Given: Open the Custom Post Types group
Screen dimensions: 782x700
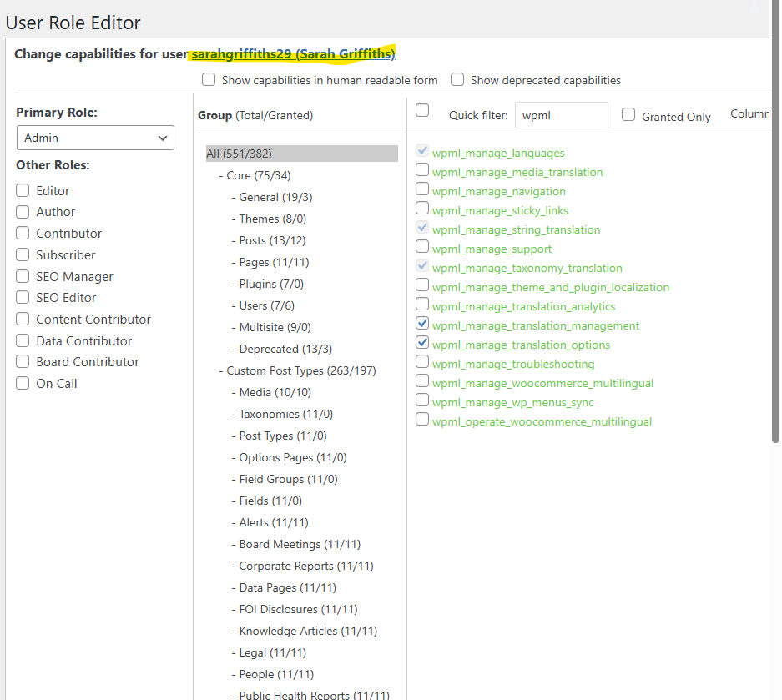Looking at the screenshot, I should [300, 370].
